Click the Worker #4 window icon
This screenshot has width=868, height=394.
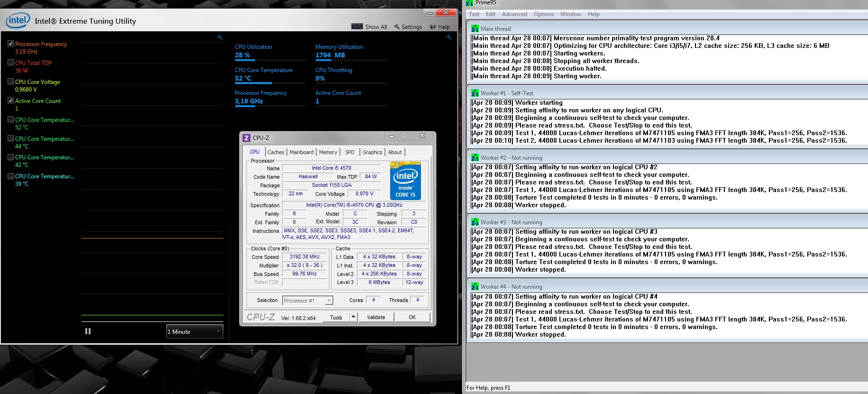pyautogui.click(x=475, y=287)
